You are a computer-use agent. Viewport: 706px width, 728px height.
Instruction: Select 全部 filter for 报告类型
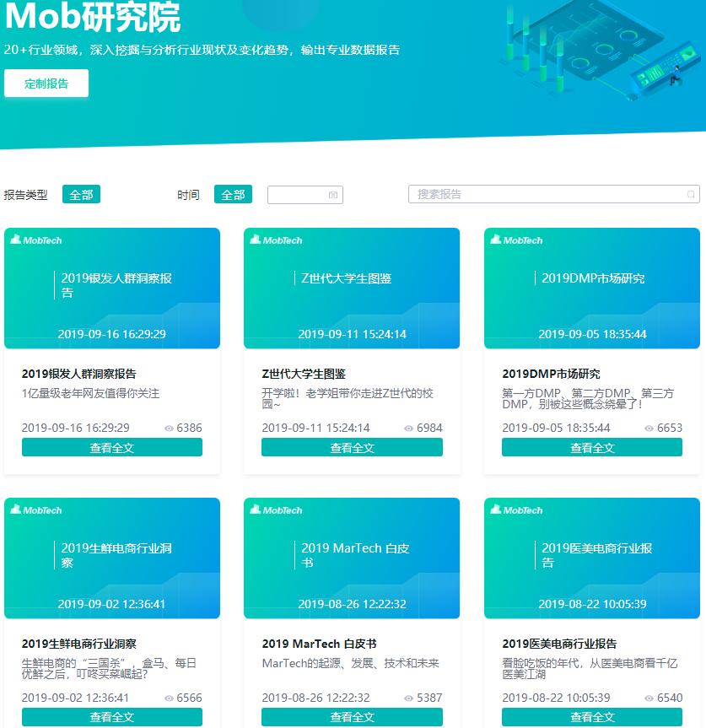[x=81, y=195]
